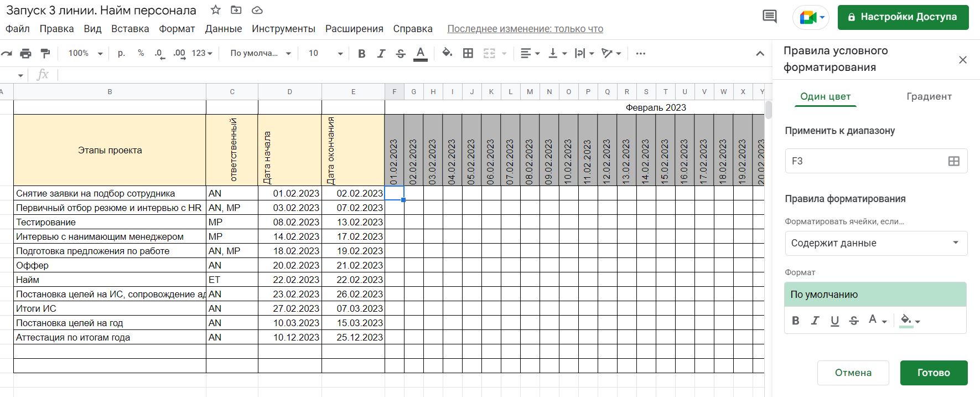This screenshot has width=980, height=397.
Task: Open the Правка menu
Action: (x=56, y=29)
